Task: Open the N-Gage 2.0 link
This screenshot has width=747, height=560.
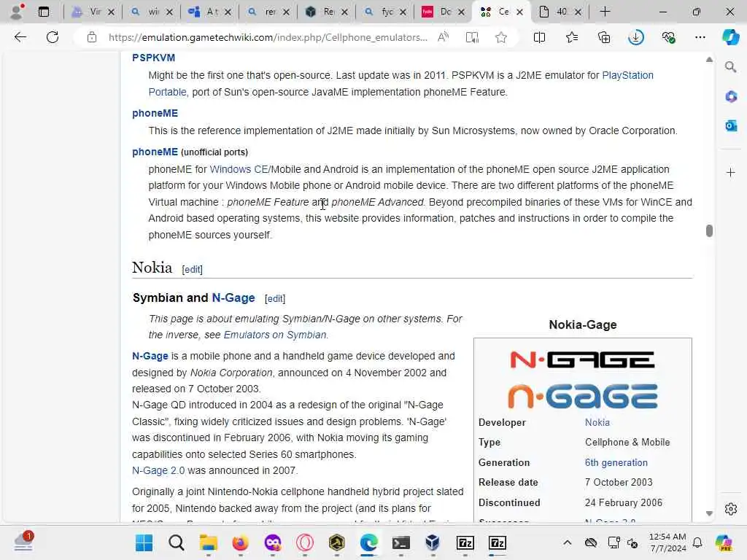Action: point(158,470)
